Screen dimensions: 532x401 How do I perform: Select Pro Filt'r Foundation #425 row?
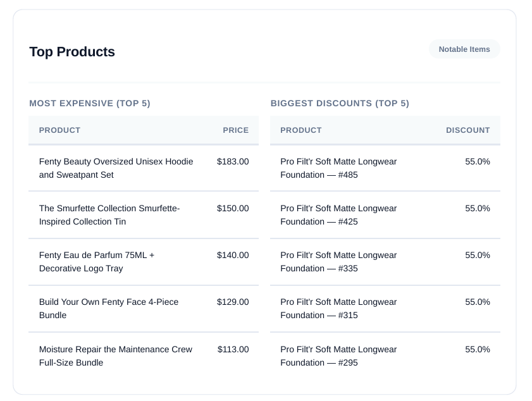coord(338,215)
